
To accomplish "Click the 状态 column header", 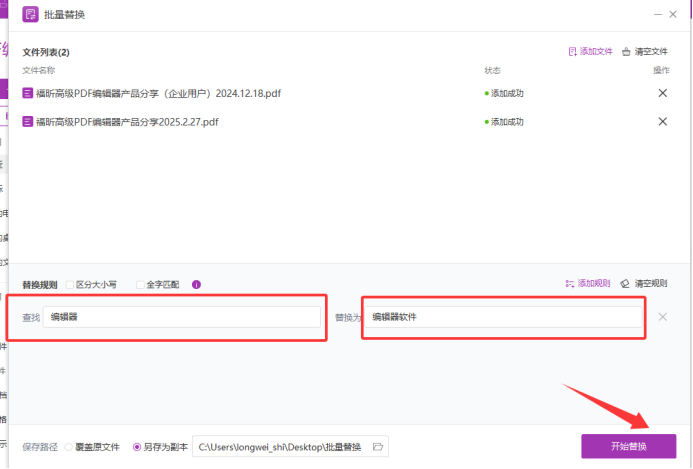I will click(x=492, y=70).
